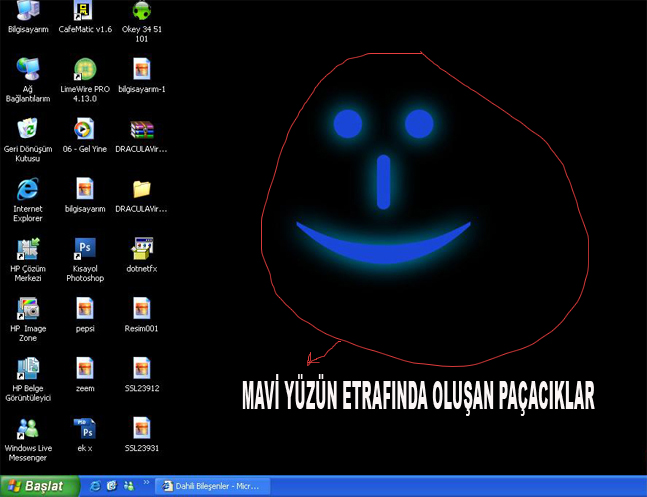647x497 pixels.
Task: Open Ağ Bağlantılarım icon
Action: tap(28, 69)
